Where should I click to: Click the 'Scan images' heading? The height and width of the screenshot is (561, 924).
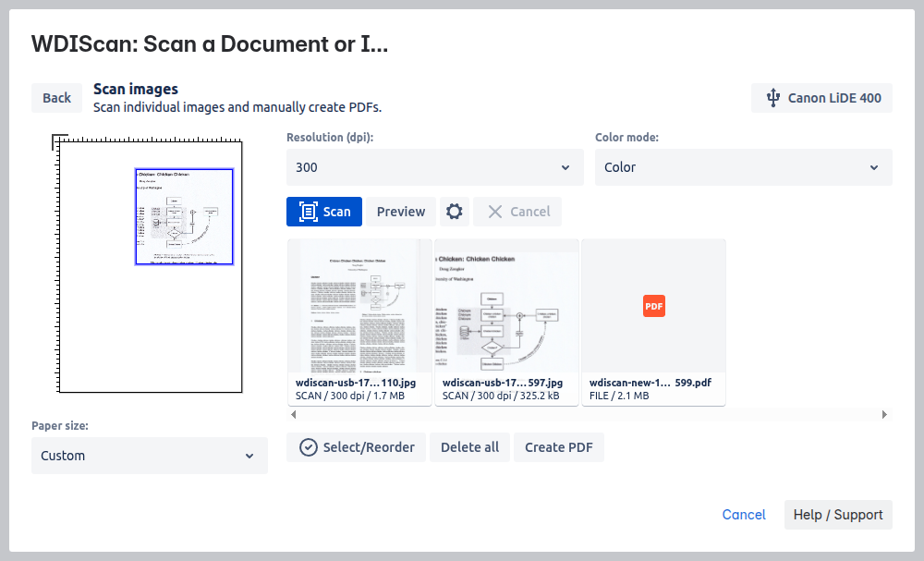click(x=136, y=89)
